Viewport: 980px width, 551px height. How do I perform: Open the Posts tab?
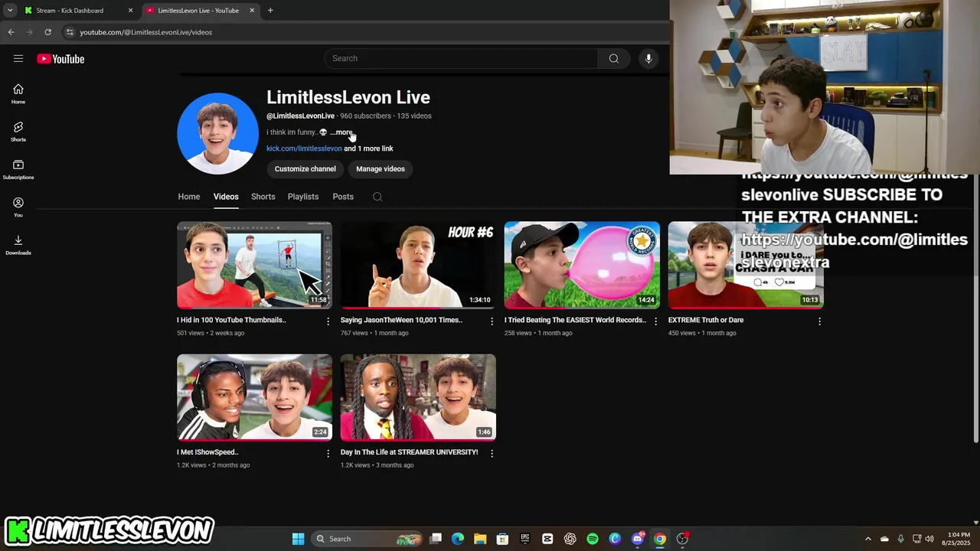343,197
